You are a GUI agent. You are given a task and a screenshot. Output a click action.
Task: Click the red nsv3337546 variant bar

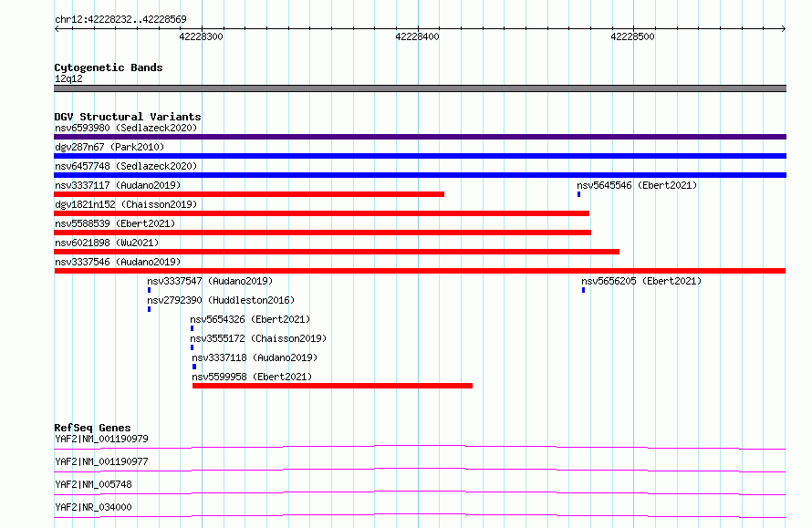tap(420, 271)
